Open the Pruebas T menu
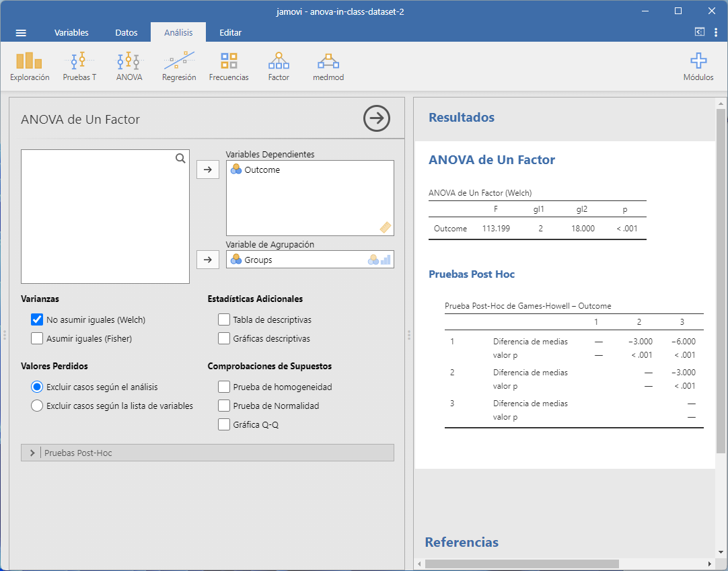728x571 pixels. (79, 67)
